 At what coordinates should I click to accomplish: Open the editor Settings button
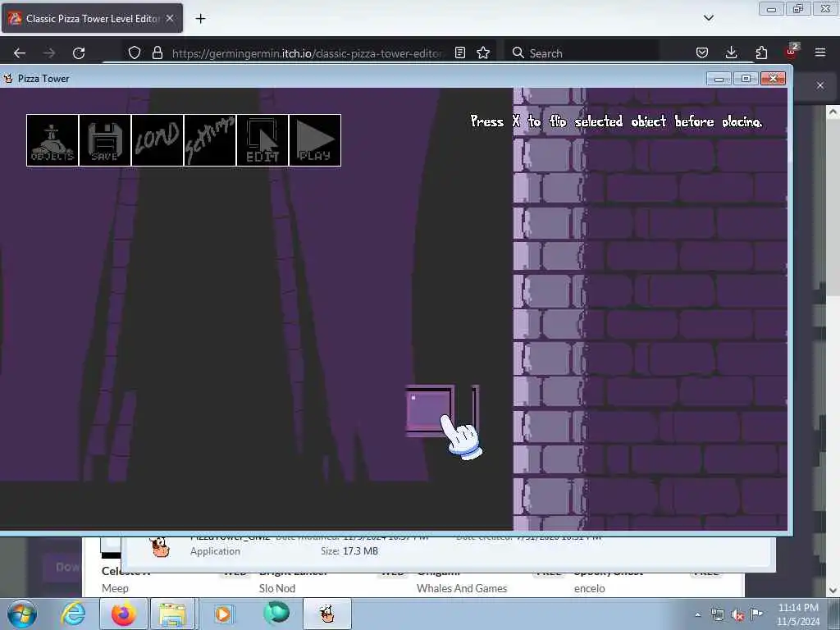[x=210, y=140]
